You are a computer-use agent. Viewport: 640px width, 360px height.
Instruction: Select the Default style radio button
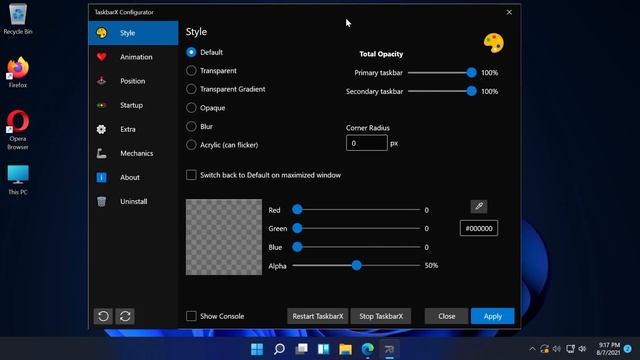(191, 52)
